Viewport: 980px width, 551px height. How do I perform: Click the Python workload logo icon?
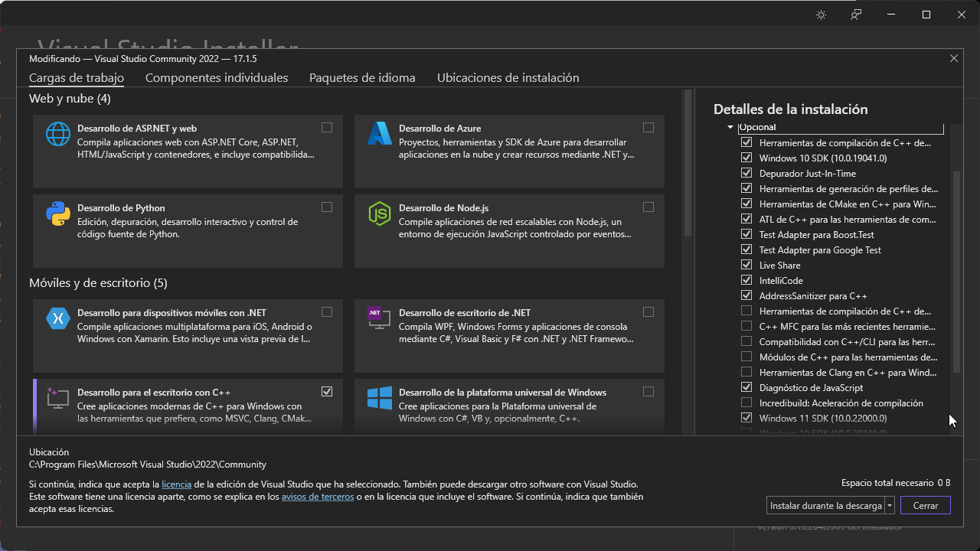point(58,214)
